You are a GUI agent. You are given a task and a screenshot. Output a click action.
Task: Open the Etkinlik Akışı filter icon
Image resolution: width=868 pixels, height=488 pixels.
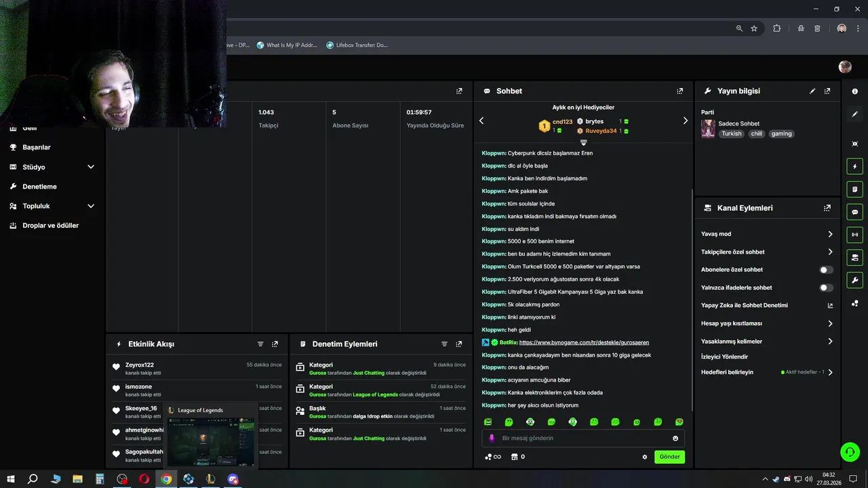tap(260, 344)
